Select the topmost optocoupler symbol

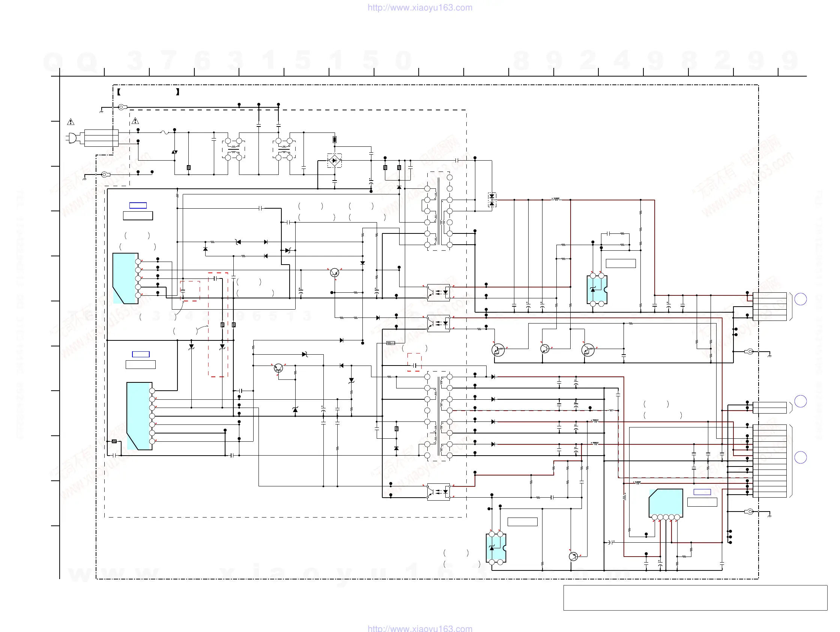pos(439,292)
